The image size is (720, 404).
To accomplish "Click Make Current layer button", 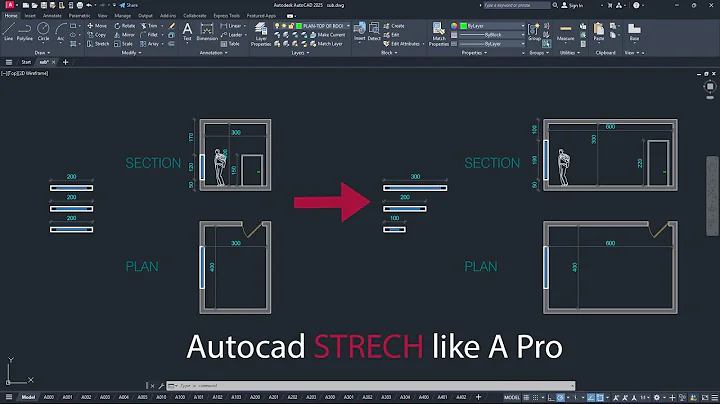I will point(327,35).
